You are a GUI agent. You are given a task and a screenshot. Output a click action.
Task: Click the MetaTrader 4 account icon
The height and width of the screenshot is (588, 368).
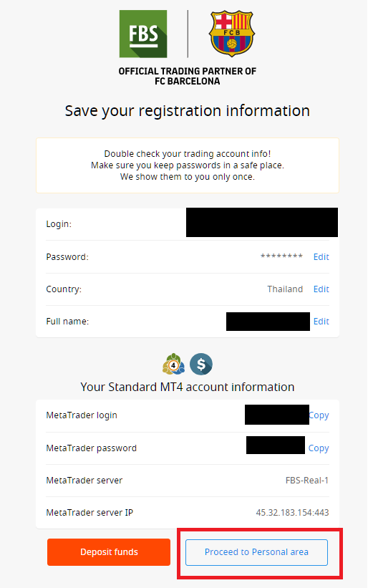point(173,364)
